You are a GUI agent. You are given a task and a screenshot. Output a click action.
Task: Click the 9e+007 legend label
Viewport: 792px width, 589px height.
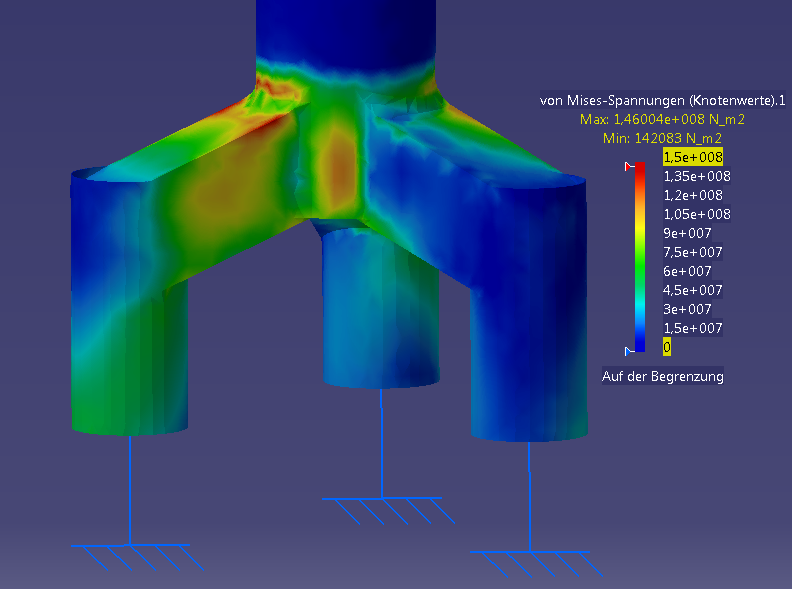687,233
